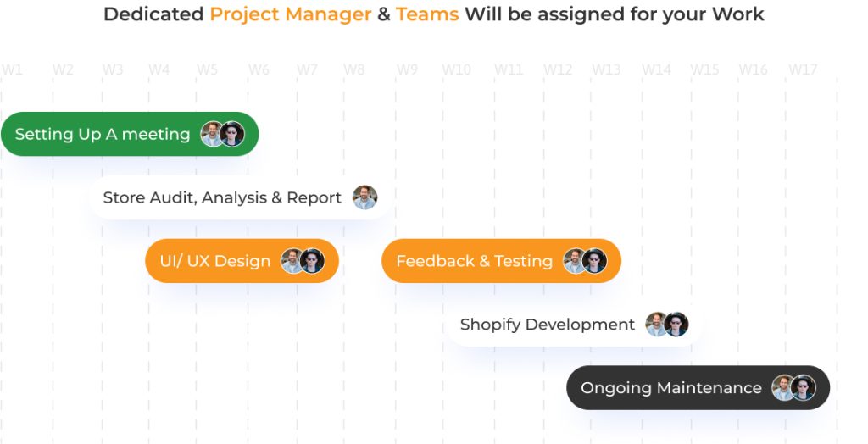The width and height of the screenshot is (868, 444).
Task: Select the W9 week column label
Action: [407, 69]
